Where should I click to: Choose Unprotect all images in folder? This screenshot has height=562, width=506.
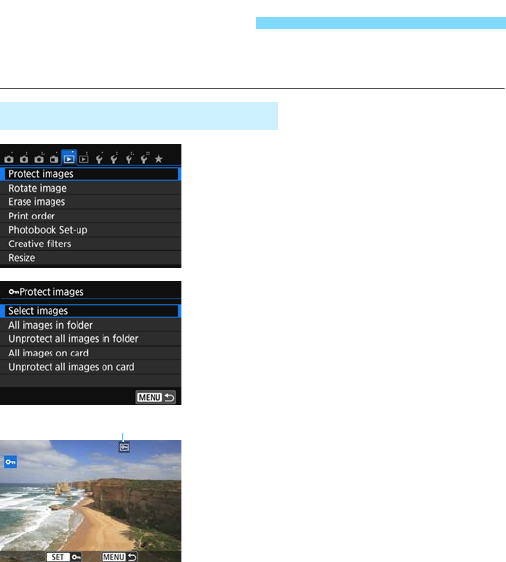[x=90, y=339]
